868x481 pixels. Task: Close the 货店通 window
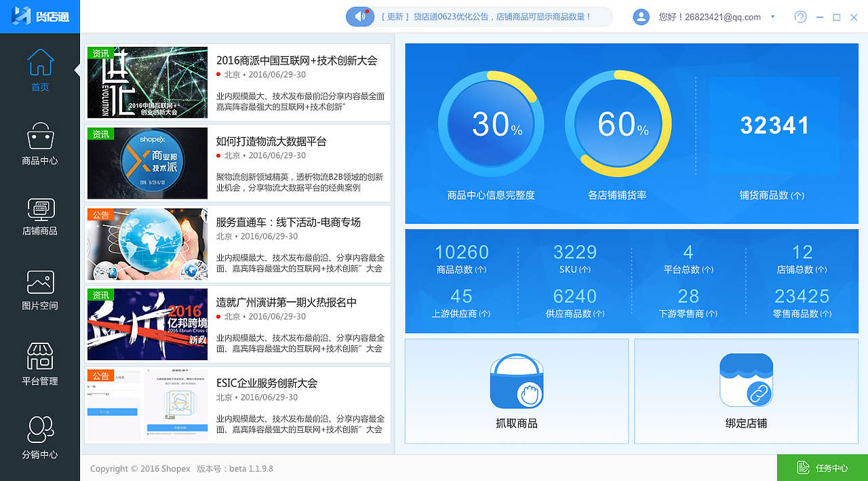[854, 17]
